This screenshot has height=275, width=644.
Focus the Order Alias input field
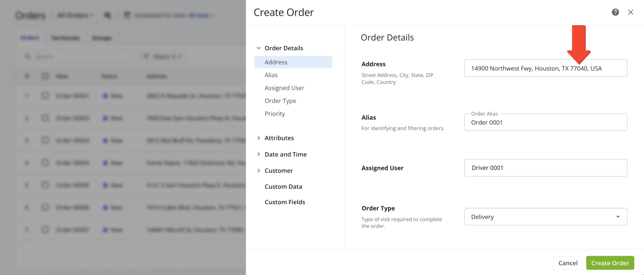click(x=546, y=122)
